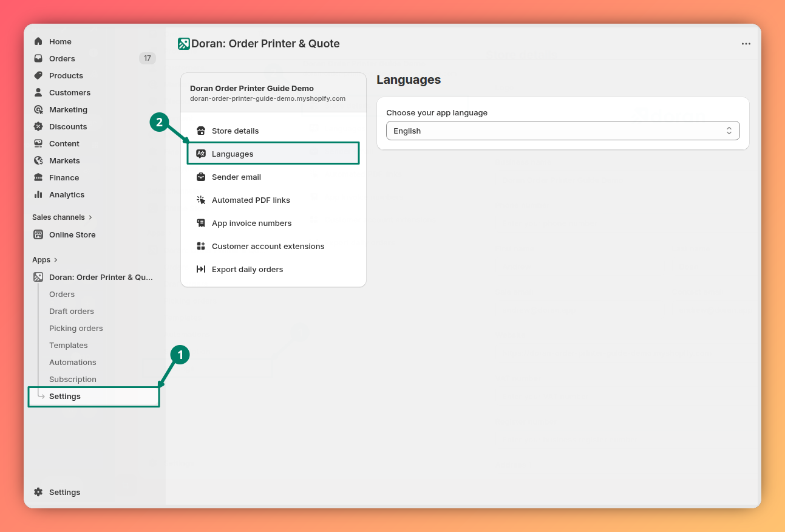
Task: Click the Markets globe icon
Action: click(38, 160)
